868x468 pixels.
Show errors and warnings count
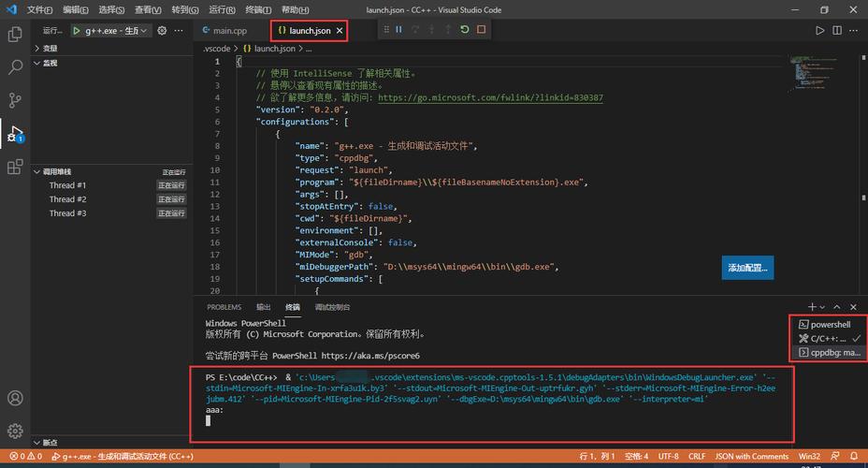click(x=25, y=456)
